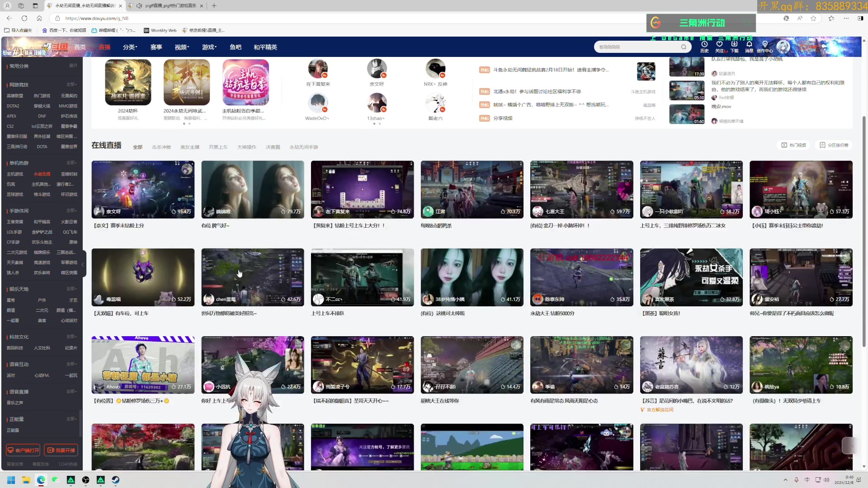Click the browser address bar URL
868x488 pixels.
(97, 19)
